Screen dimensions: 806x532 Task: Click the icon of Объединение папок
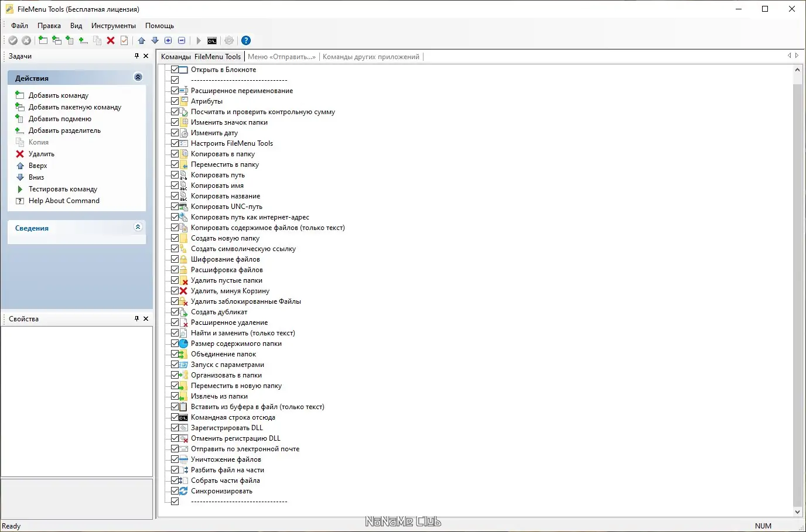point(183,354)
